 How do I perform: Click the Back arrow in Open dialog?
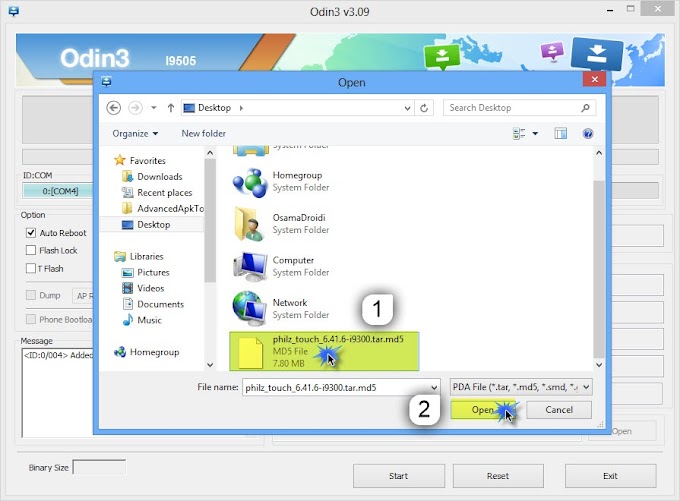114,108
